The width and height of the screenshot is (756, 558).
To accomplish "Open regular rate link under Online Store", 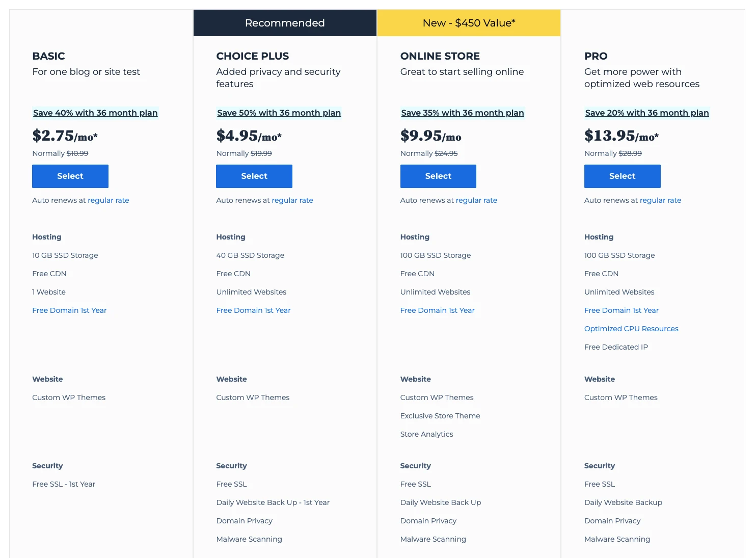I will (476, 200).
